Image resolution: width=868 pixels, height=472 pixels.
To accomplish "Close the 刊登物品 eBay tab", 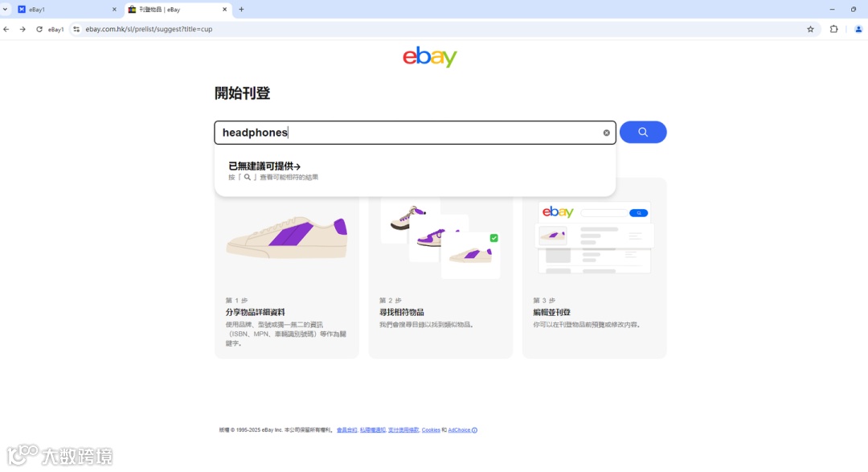I will 225,10.
